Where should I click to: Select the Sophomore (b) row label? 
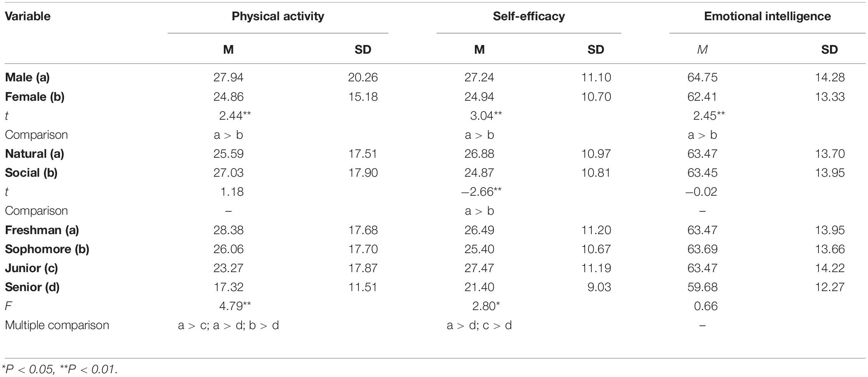pos(47,249)
